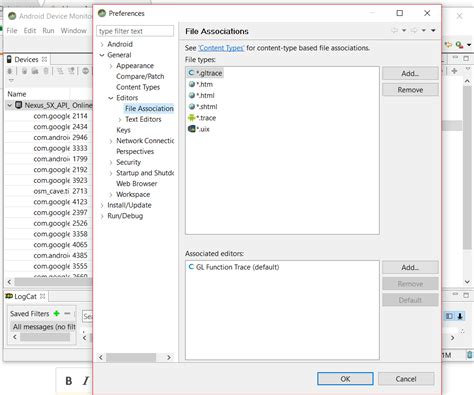Click Add button beside File types list

(x=410, y=73)
